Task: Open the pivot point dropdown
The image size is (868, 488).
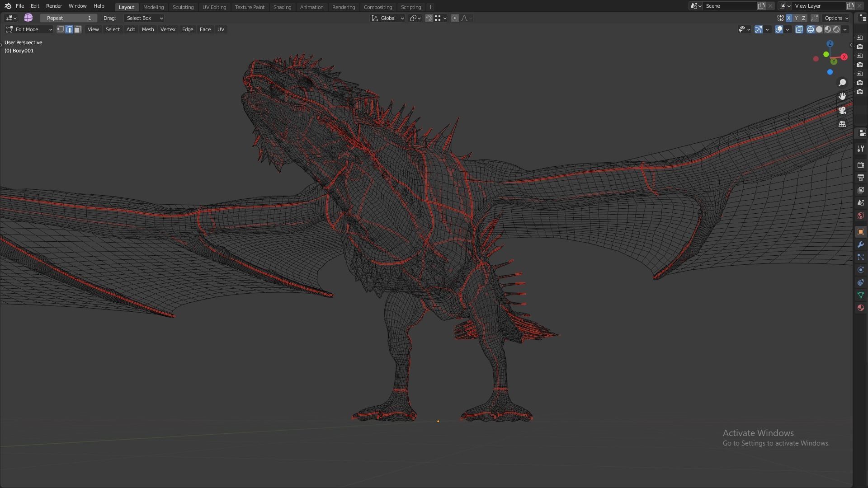Action: [415, 18]
